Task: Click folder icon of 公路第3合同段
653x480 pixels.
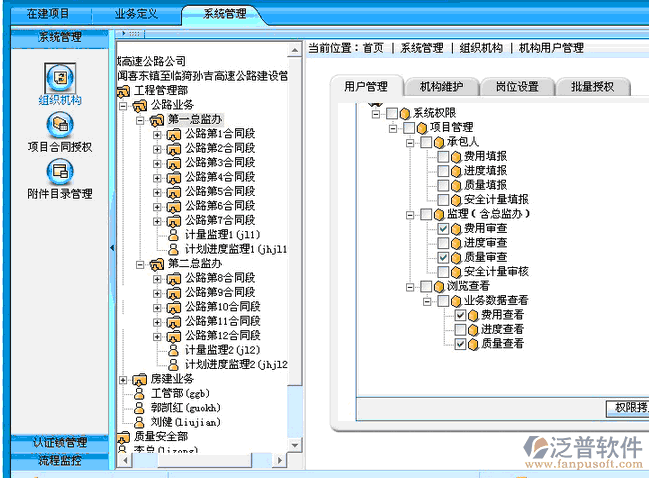Action: click(174, 163)
